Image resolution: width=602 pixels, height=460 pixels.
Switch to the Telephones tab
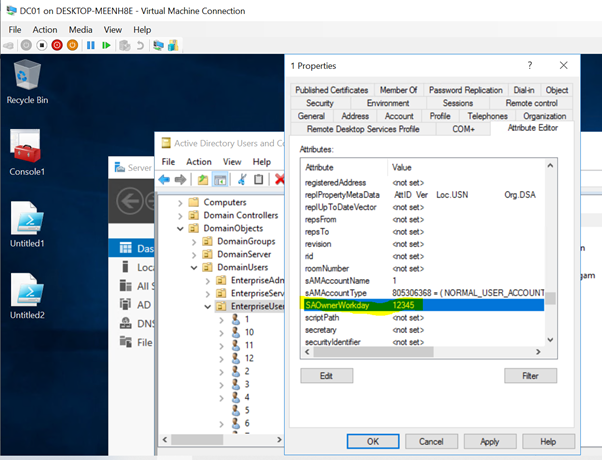tap(488, 116)
